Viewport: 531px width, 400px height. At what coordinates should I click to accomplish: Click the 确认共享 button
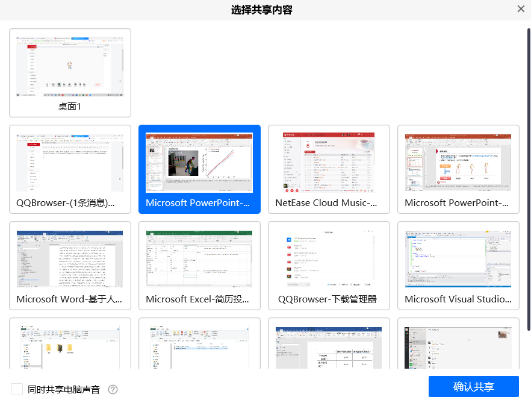473,386
